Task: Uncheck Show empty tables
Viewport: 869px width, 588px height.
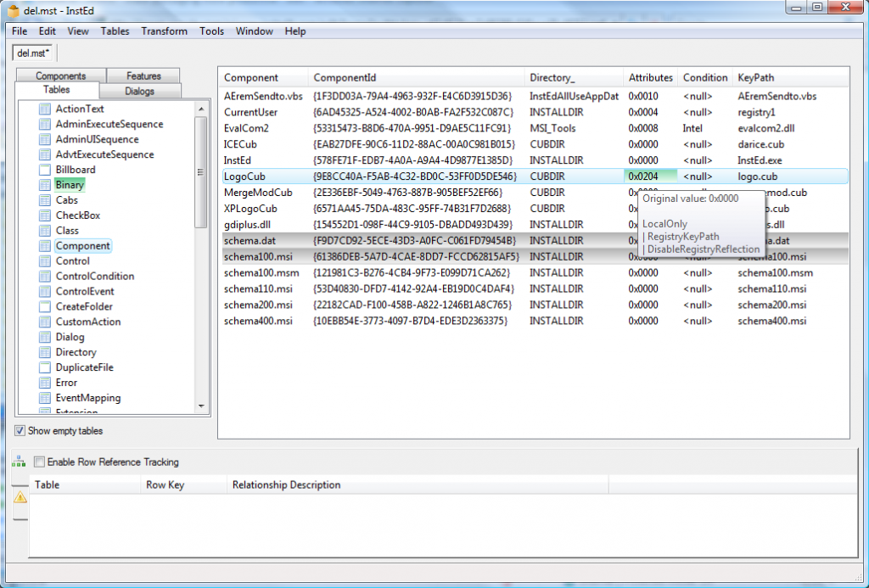Action: pyautogui.click(x=19, y=430)
